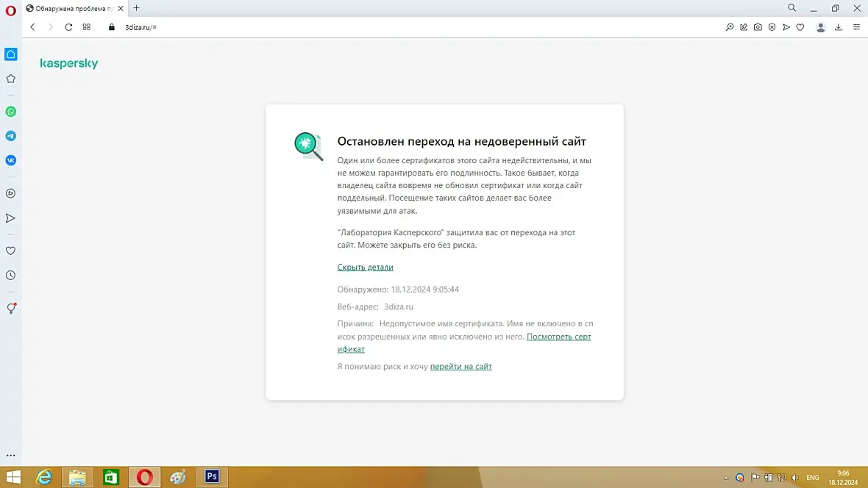The width and height of the screenshot is (868, 488).
Task: Open WhatsApp in the sidebar
Action: coord(10,112)
